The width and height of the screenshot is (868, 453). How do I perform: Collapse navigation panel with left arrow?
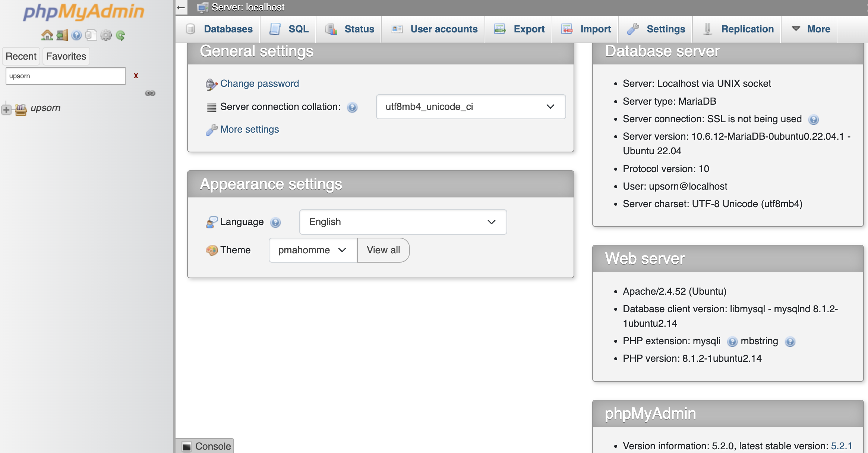(x=181, y=7)
